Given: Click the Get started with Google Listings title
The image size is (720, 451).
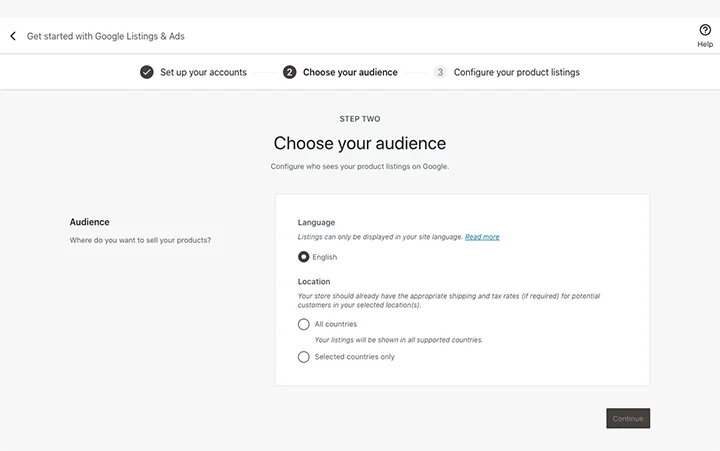Looking at the screenshot, I should [x=105, y=36].
